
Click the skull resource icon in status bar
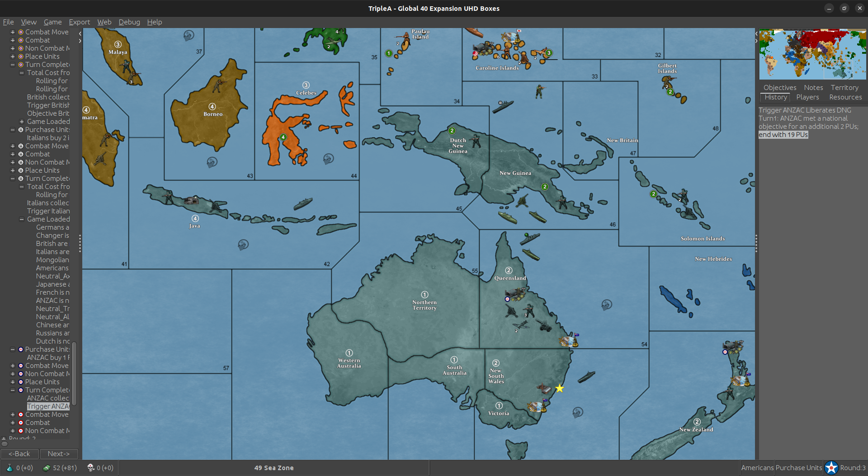pos(91,467)
